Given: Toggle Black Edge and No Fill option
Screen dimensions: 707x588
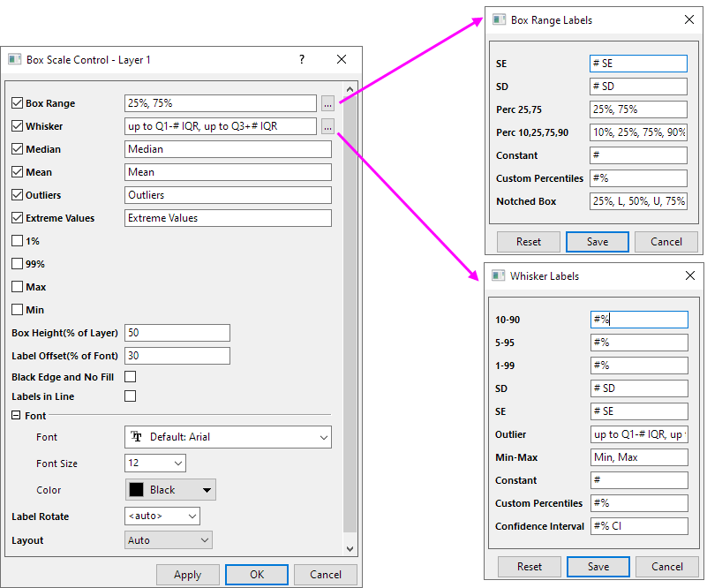Looking at the screenshot, I should click(x=130, y=376).
